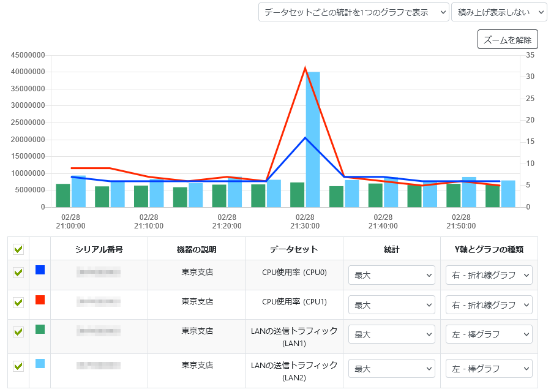The image size is (551, 392).
Task: Uncheck the CPU使用率 (CPU0) dataset row
Action: point(17,275)
